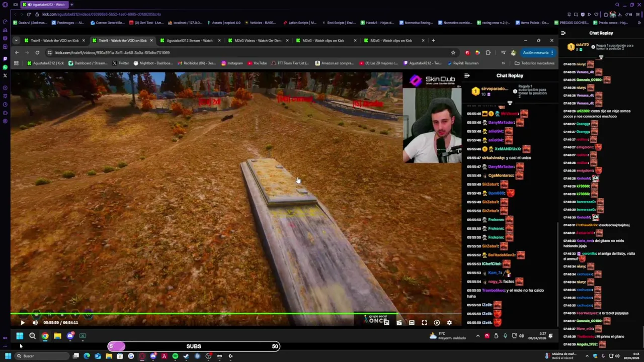Click the SUBS goal progress bar
The height and width of the screenshot is (362, 644).
point(194,346)
